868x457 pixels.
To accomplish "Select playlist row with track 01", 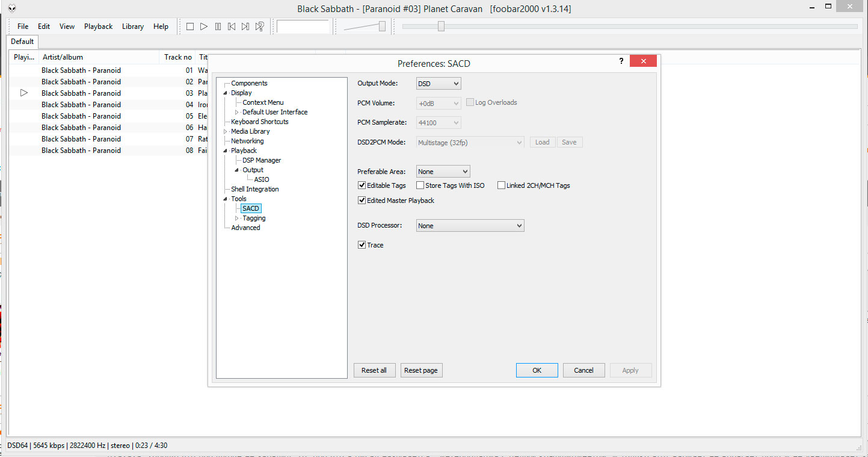I will tap(108, 70).
